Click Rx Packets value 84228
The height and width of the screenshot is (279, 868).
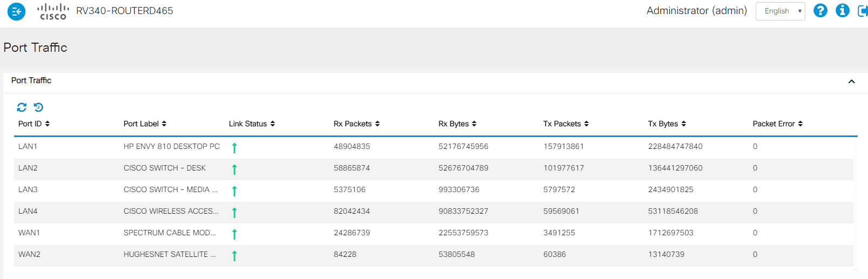tap(345, 254)
